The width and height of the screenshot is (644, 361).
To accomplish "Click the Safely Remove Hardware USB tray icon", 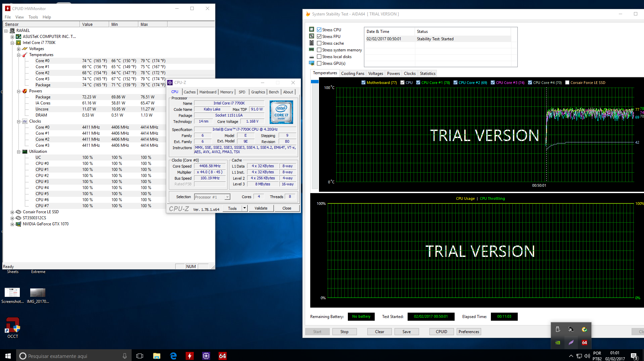I will point(558,329).
